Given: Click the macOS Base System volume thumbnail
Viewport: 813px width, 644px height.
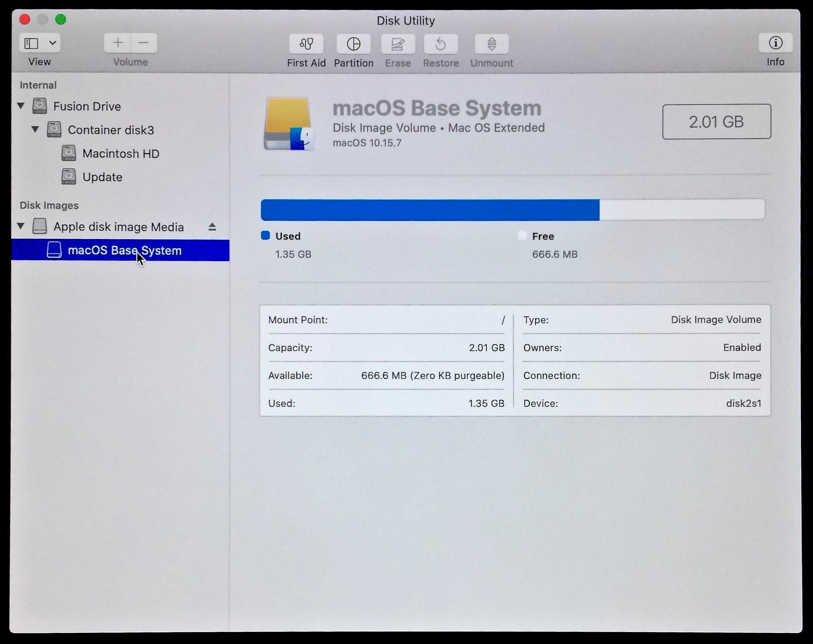Looking at the screenshot, I should point(288,124).
